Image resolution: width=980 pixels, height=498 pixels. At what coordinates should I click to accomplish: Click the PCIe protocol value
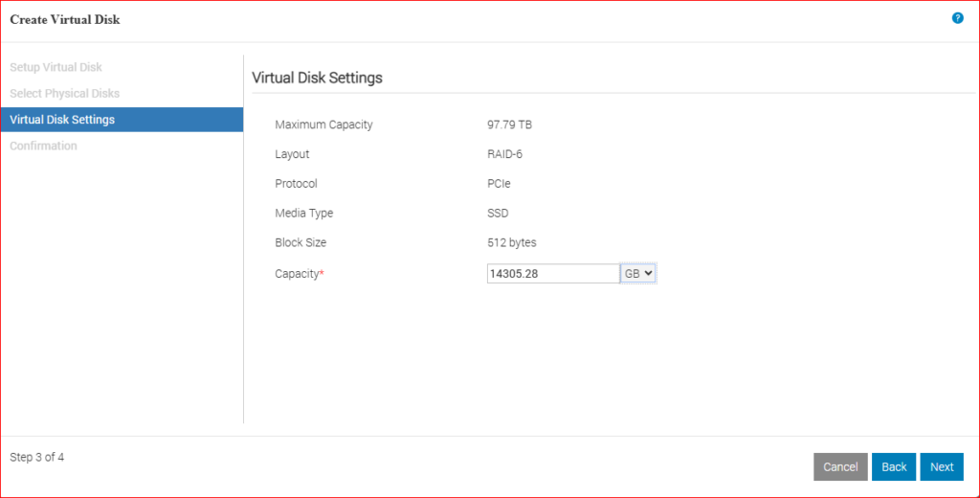click(x=499, y=184)
